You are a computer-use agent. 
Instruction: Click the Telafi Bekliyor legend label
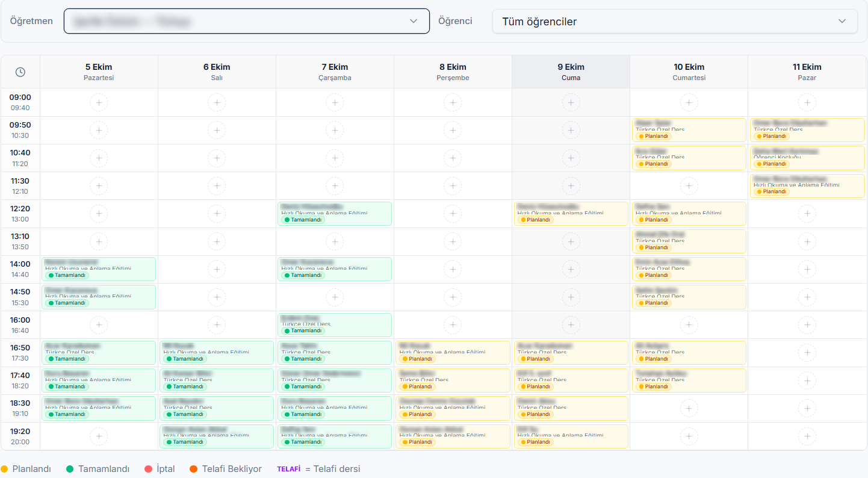coord(232,469)
